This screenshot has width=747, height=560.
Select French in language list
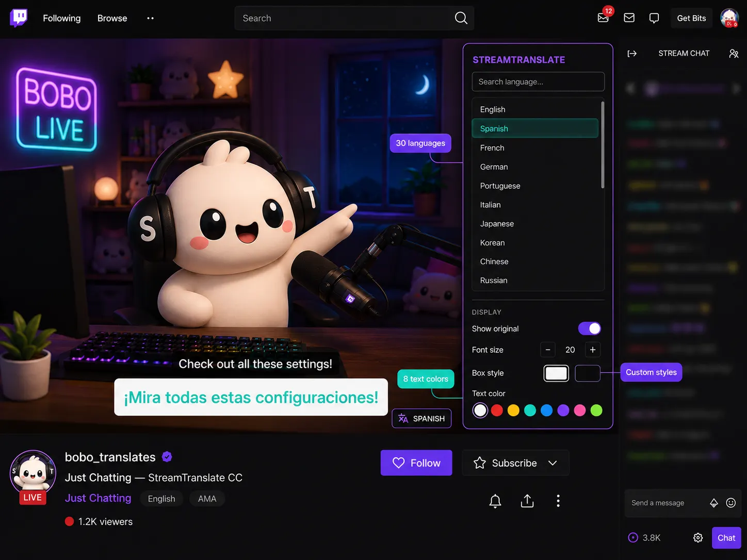(x=535, y=147)
